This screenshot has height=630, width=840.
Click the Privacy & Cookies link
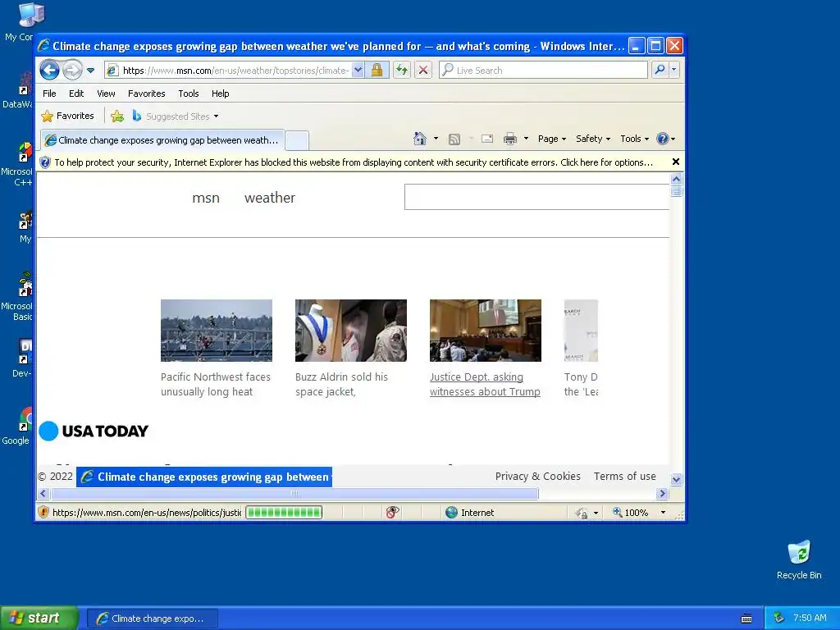[537, 477]
